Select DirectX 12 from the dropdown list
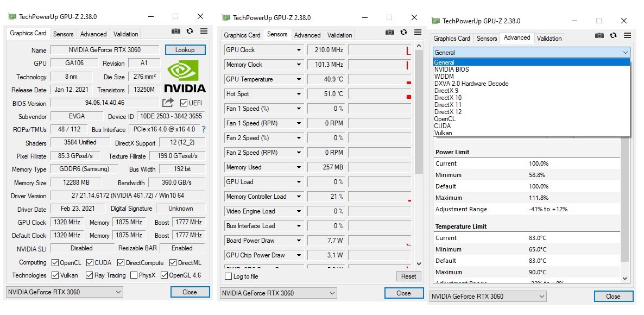The height and width of the screenshot is (315, 644). [532, 112]
